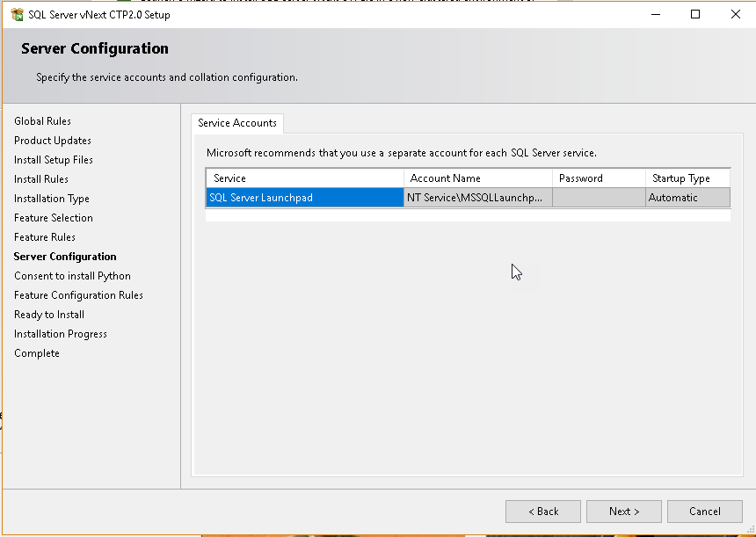Select the SQL Server Launchpad service row
Screen dimensions: 756x537
point(304,198)
